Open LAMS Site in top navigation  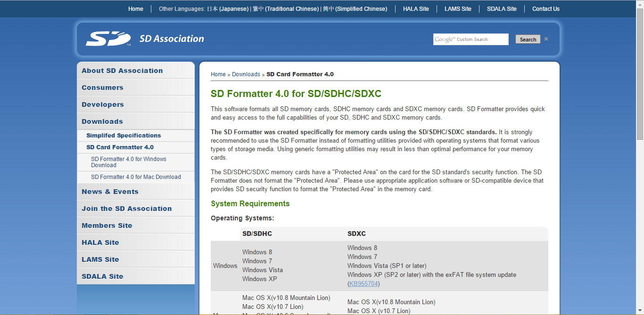(458, 9)
